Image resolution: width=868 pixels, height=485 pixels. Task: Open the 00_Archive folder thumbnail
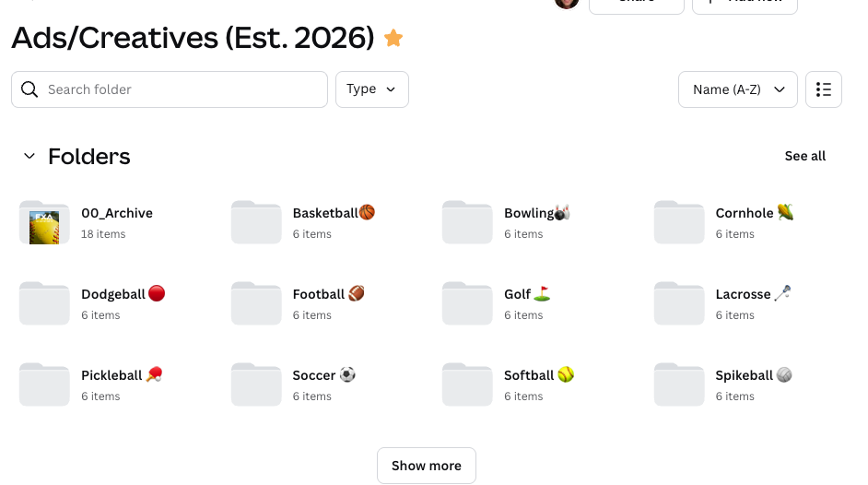(44, 223)
